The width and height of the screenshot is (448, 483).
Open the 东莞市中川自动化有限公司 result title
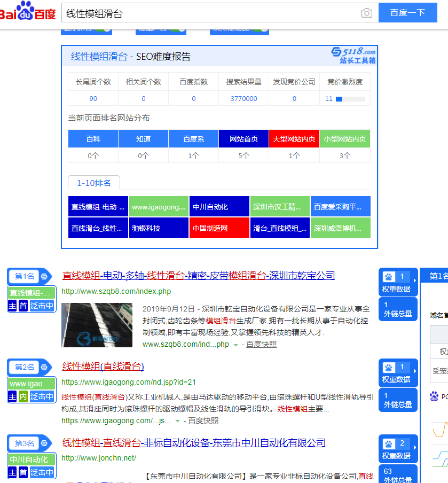point(194,442)
